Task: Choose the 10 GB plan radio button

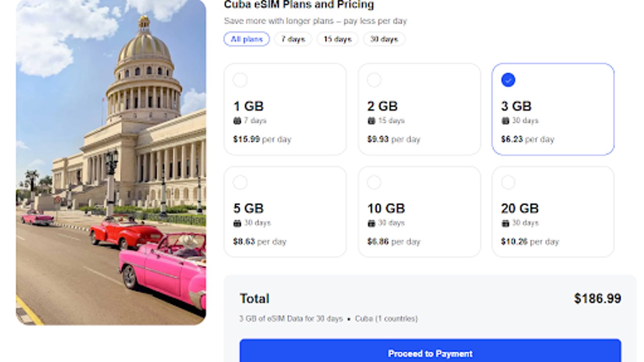Action: click(374, 183)
